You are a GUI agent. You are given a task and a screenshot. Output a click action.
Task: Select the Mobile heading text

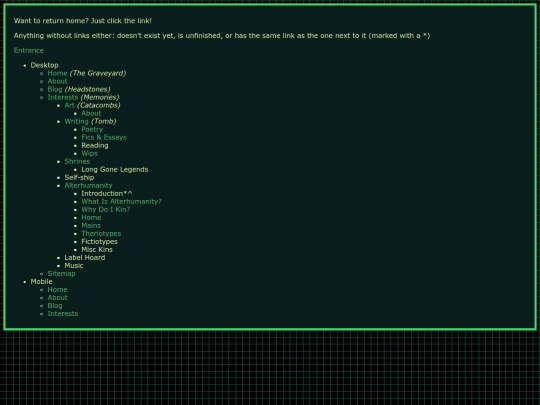41,282
